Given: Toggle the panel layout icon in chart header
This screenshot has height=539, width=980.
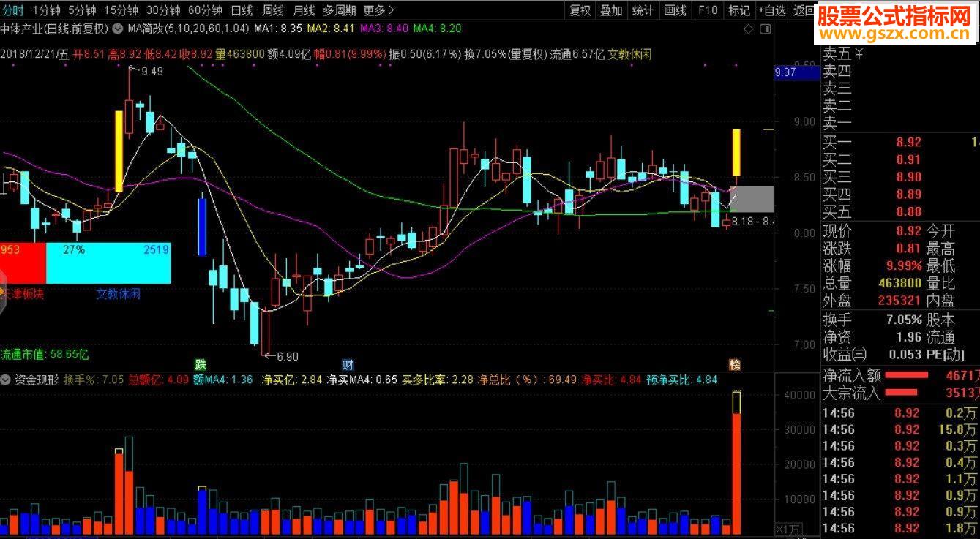Looking at the screenshot, I should point(765,29).
